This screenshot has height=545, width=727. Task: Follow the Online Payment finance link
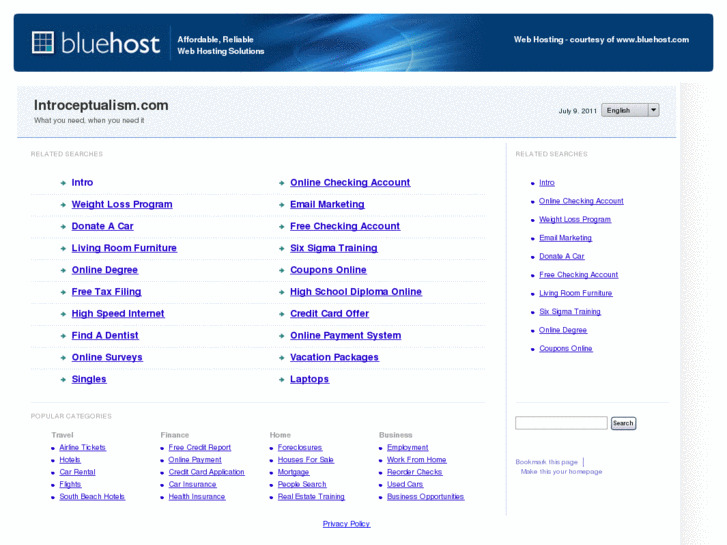(195, 460)
